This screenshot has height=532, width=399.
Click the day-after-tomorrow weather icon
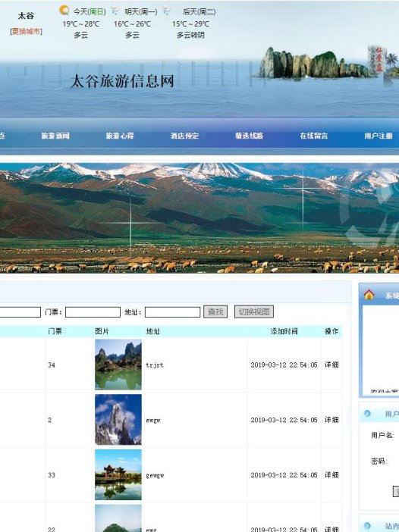click(x=166, y=10)
